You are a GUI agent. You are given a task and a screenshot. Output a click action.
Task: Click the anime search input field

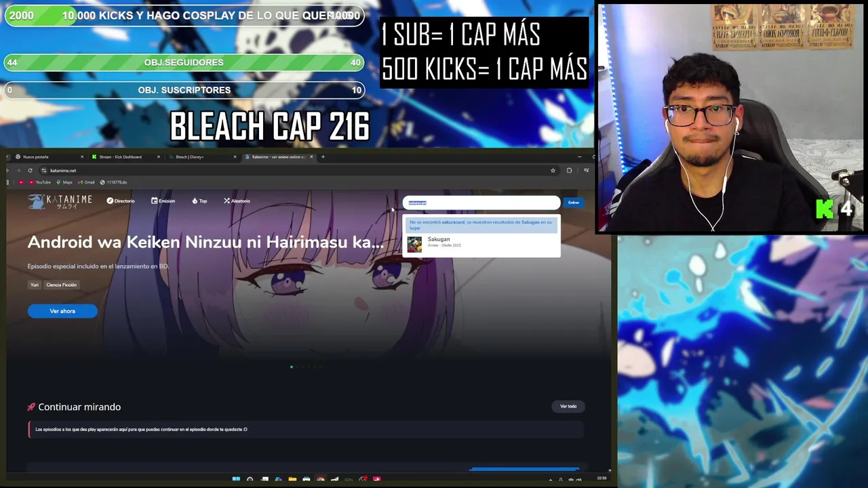481,203
